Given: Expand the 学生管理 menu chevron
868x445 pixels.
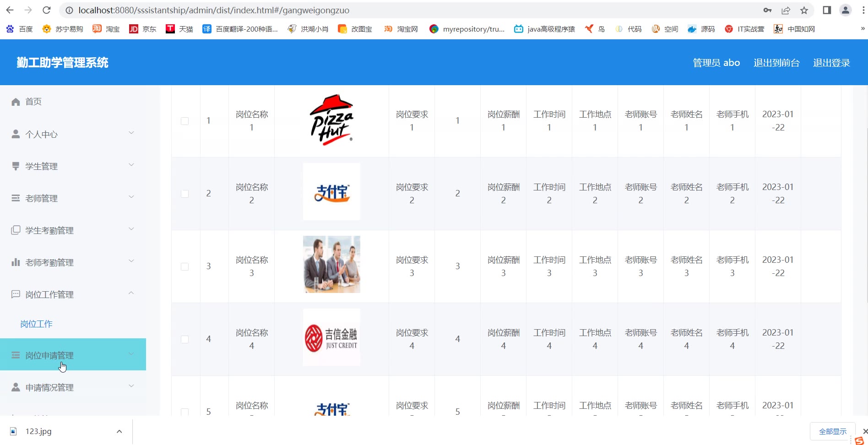Looking at the screenshot, I should click(x=131, y=165).
